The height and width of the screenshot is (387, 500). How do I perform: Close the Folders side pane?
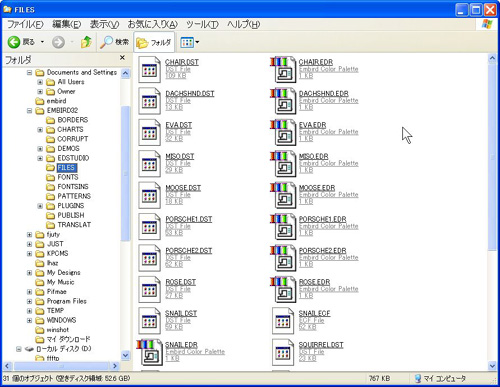[122, 58]
